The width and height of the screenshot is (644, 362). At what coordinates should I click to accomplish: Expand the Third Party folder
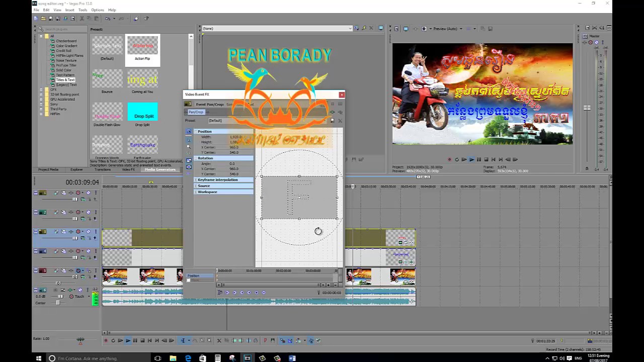point(41,109)
